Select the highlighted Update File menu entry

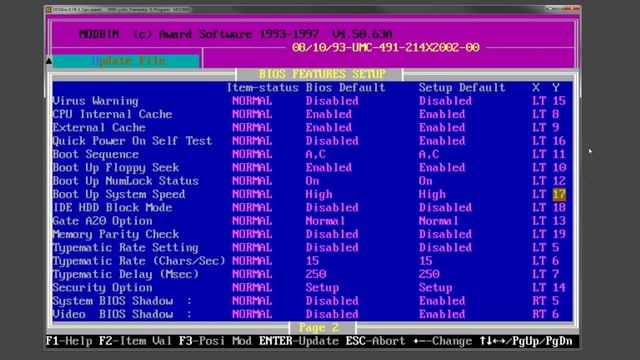tap(127, 61)
